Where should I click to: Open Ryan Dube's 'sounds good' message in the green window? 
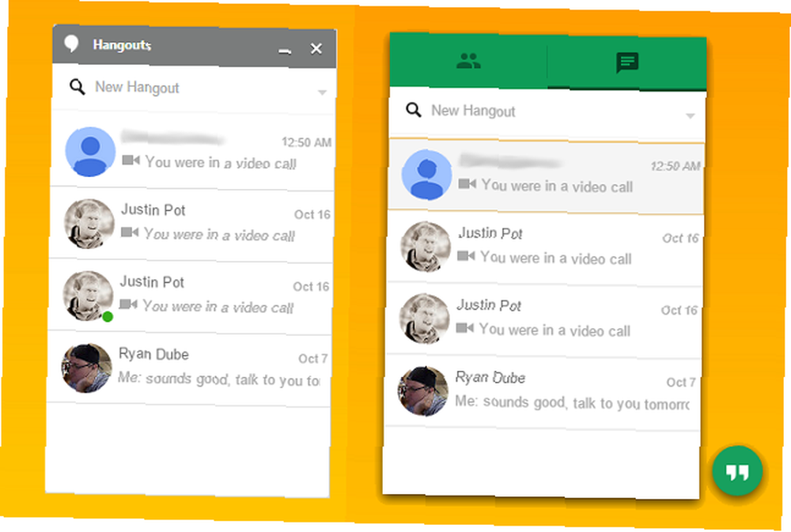572,403
